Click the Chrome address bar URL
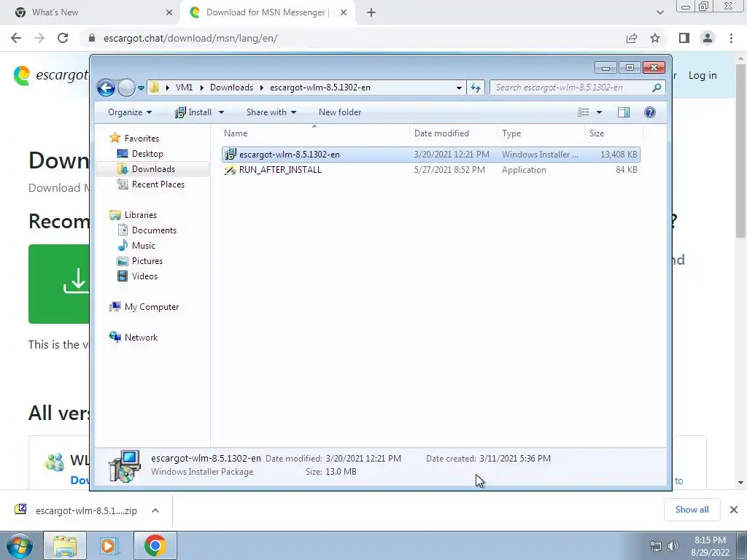Viewport: 747px width, 560px height. tap(190, 38)
